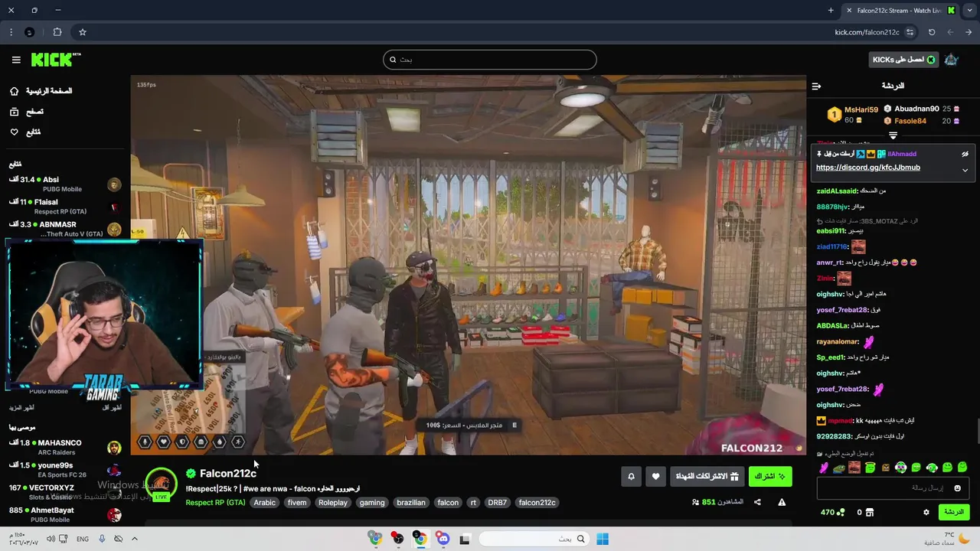This screenshot has width=980, height=551.
Task: Expand the pinned message with the chevron
Action: pos(965,170)
